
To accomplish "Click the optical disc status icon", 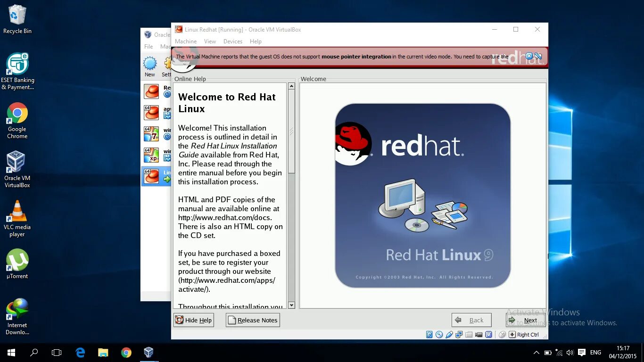I will (x=439, y=335).
